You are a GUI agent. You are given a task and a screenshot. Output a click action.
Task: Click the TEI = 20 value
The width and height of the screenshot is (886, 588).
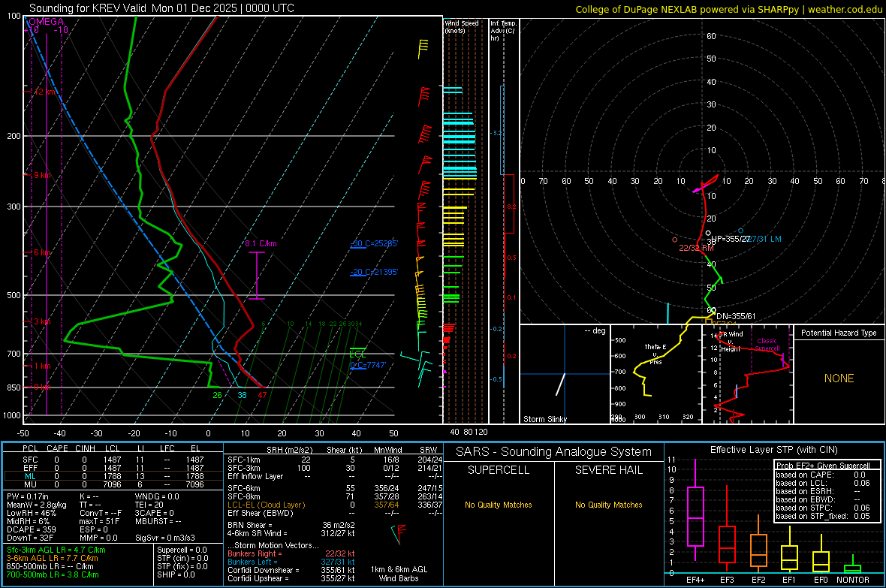149,505
